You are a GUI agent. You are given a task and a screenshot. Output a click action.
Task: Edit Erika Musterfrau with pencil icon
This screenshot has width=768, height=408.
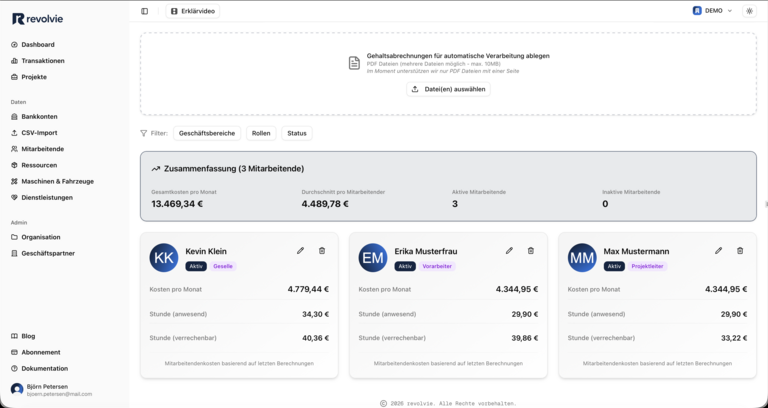(509, 251)
